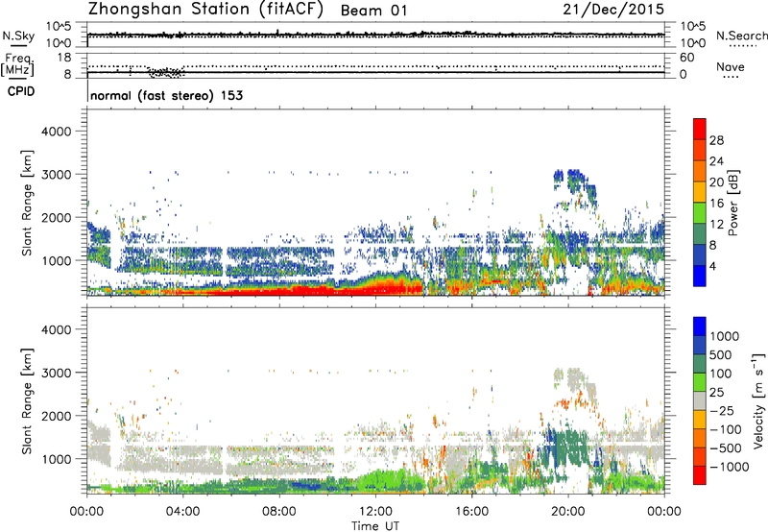The height and width of the screenshot is (532, 768).
Task: Click the "Freq. [MHz]" axis label
Action: tap(17, 64)
